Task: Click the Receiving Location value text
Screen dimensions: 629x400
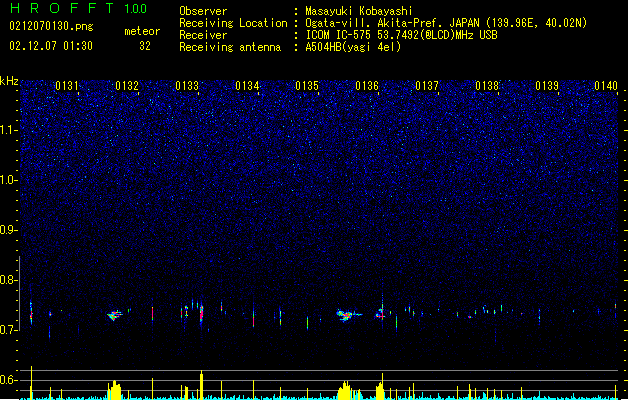Action: [x=446, y=23]
